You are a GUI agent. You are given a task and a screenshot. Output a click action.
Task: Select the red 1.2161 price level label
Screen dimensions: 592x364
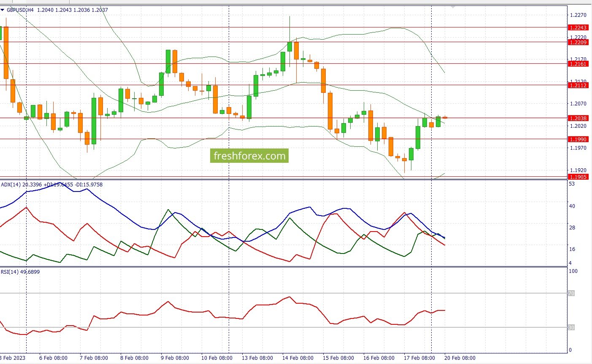578,64
